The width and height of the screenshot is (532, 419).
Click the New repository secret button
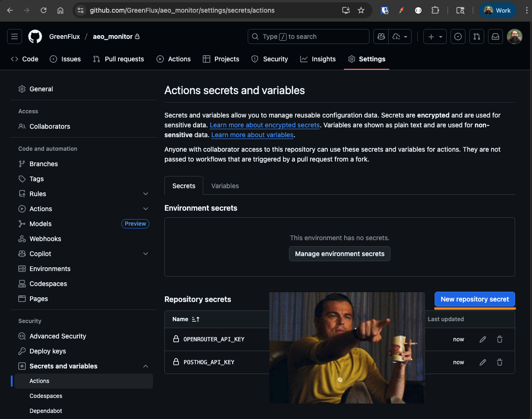pyautogui.click(x=474, y=299)
